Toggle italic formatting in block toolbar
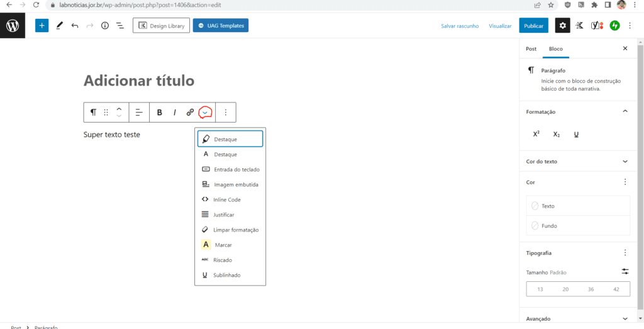This screenshot has height=329, width=644. [175, 113]
